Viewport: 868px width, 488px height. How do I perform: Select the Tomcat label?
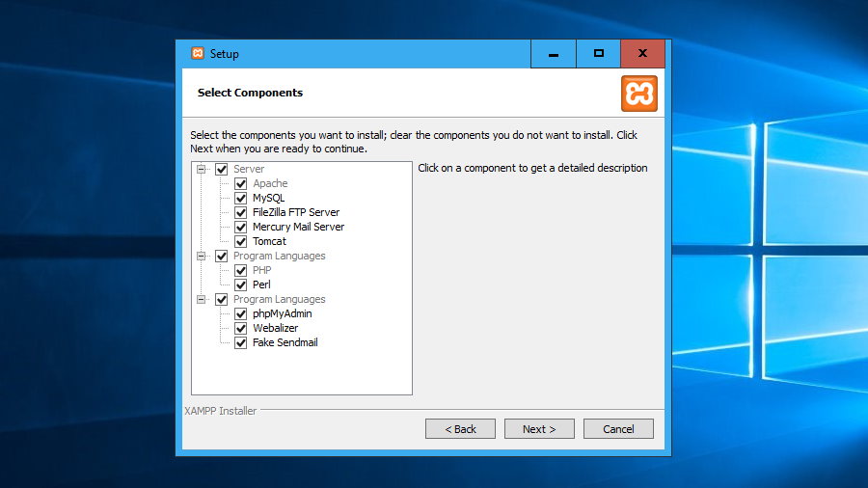pyautogui.click(x=270, y=241)
